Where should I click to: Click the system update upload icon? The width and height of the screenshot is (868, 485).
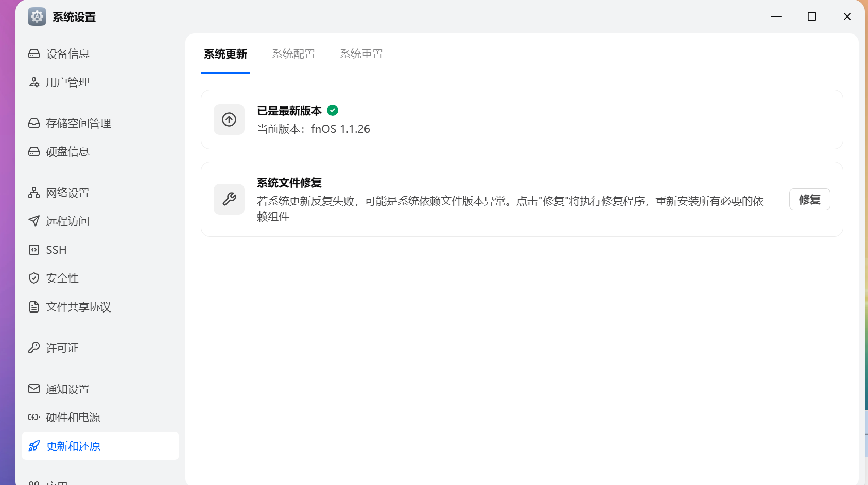[x=229, y=119]
